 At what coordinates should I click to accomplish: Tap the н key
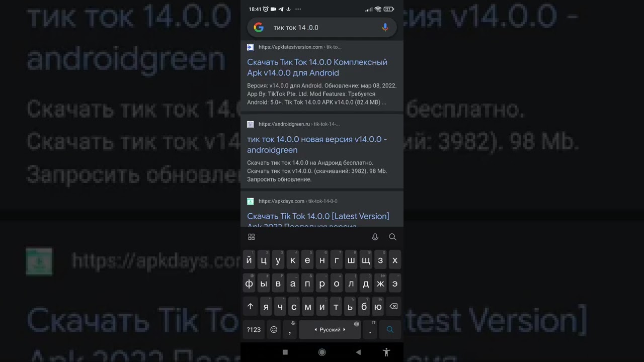coord(322,260)
